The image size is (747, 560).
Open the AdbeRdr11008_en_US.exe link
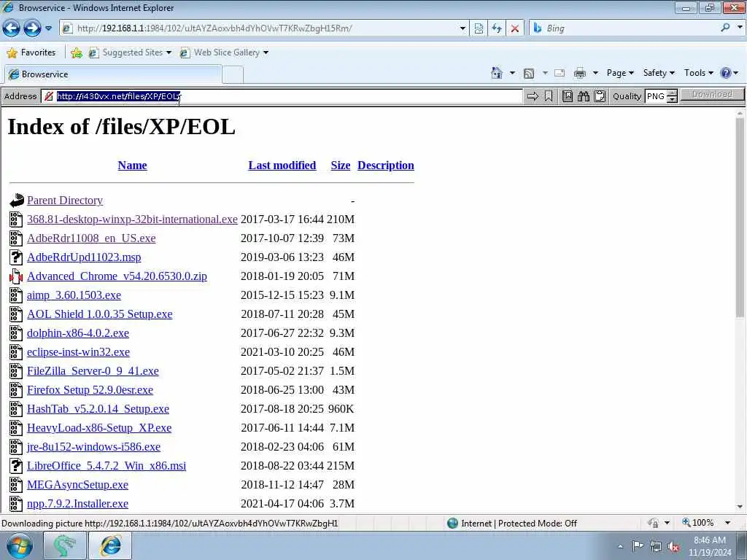[x=91, y=238]
